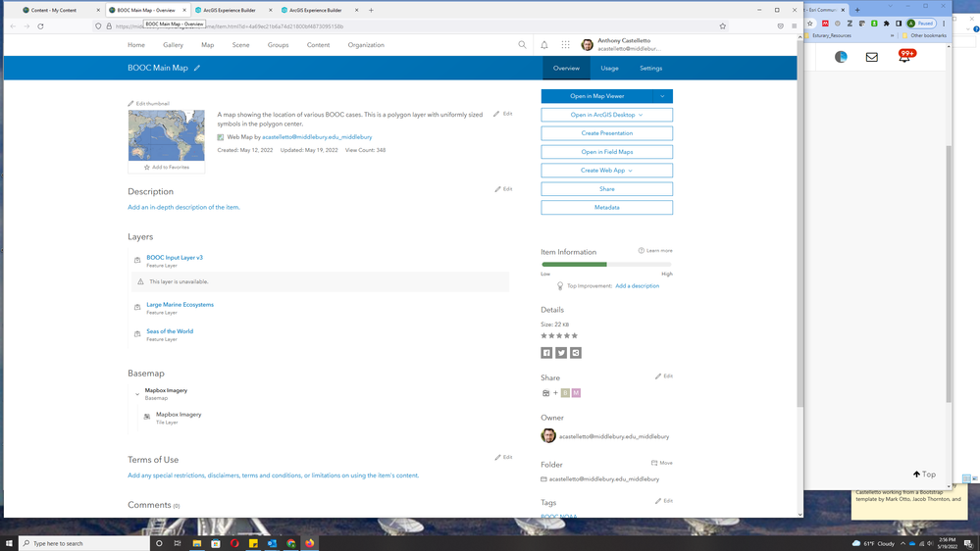The height and width of the screenshot is (551, 980).
Task: Click the Open in Field Maps button
Action: click(606, 152)
